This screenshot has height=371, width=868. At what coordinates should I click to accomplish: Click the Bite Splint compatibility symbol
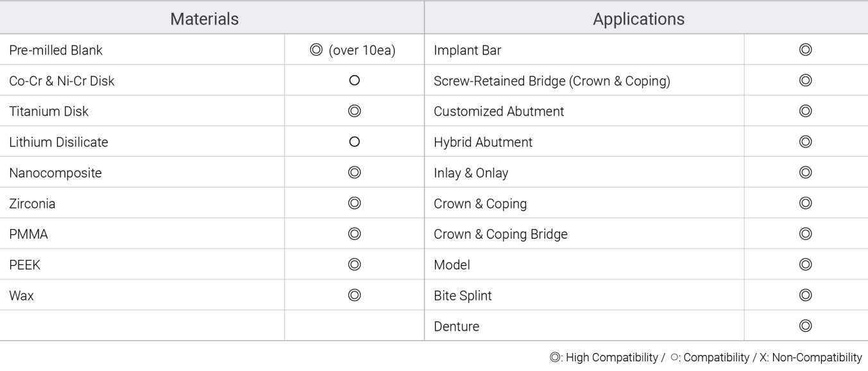click(806, 295)
